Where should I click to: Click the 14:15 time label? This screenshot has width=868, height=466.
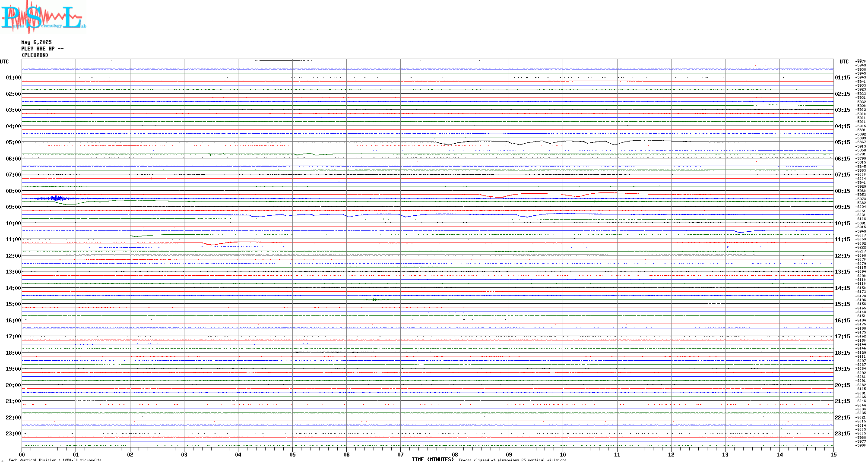843,288
